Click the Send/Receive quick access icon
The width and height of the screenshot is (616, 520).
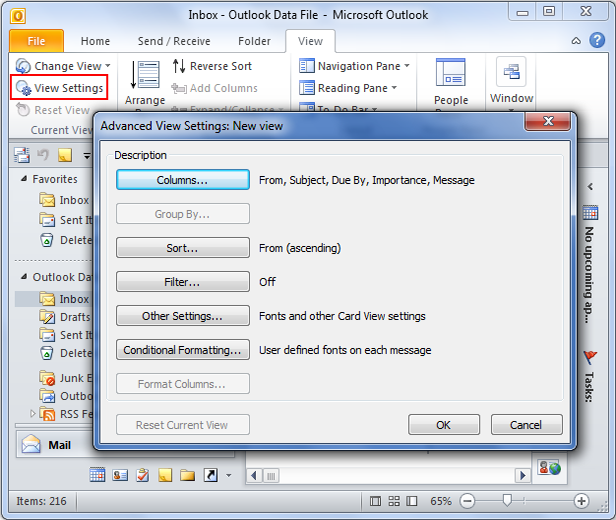coord(22,155)
